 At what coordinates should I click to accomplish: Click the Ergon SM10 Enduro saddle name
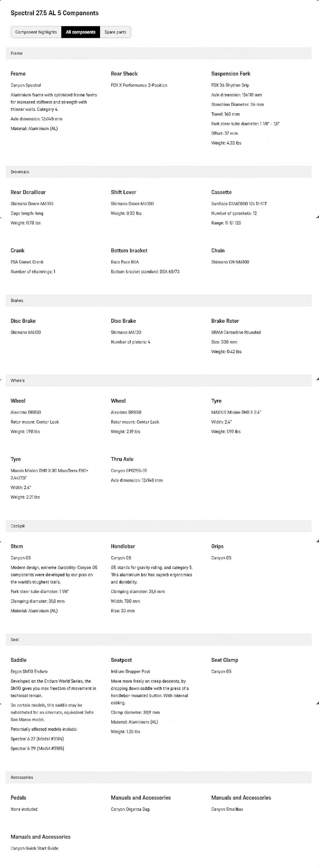tap(29, 672)
